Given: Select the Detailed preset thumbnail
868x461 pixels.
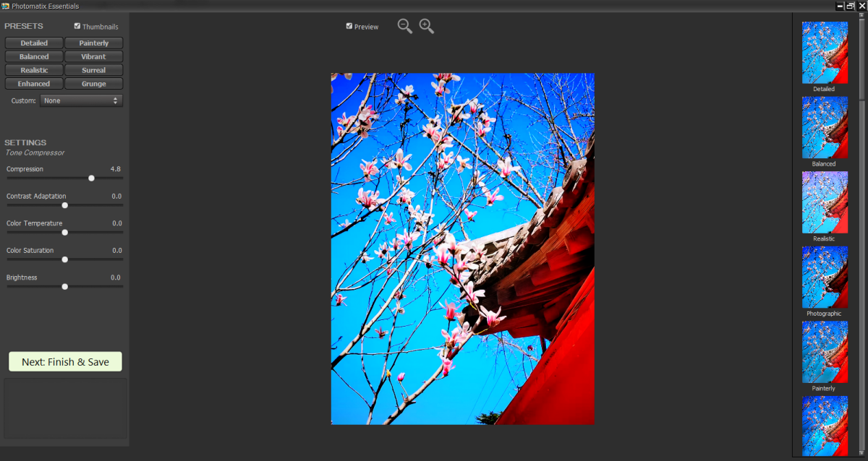Looking at the screenshot, I should coord(825,53).
